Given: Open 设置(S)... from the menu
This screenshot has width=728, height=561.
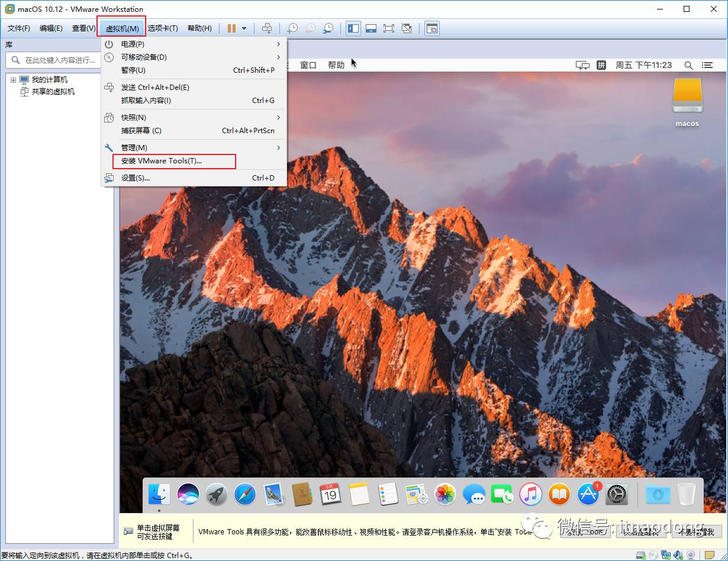Looking at the screenshot, I should (x=194, y=178).
